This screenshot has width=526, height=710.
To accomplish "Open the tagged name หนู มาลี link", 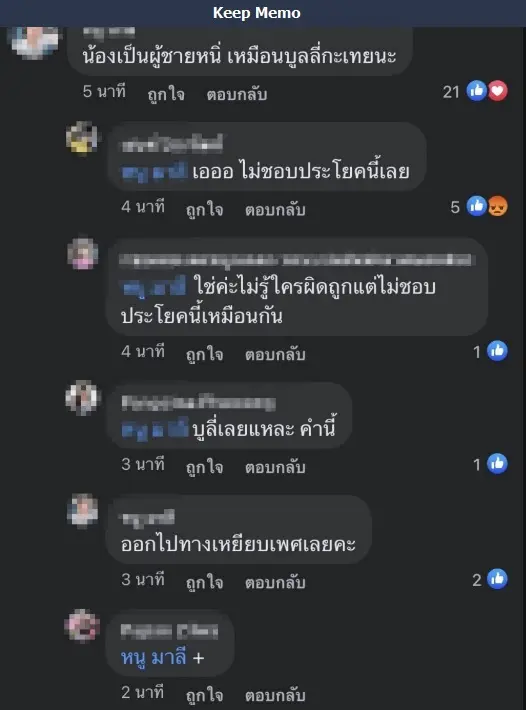I will [153, 658].
